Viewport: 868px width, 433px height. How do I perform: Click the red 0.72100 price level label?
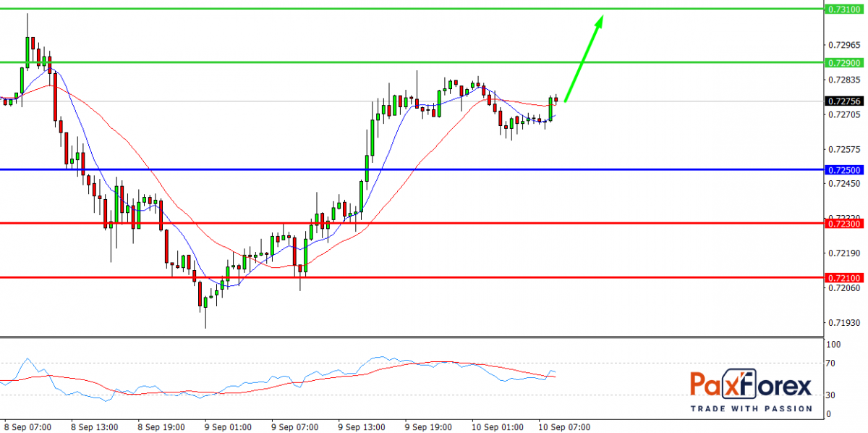846,277
